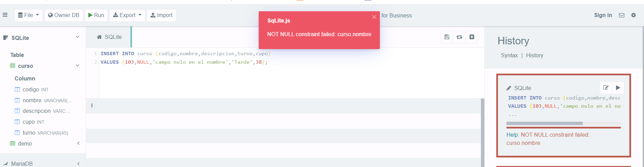The width and height of the screenshot is (644, 167).
Task: Switch to the SQLite editor tab
Action: [x=109, y=37]
